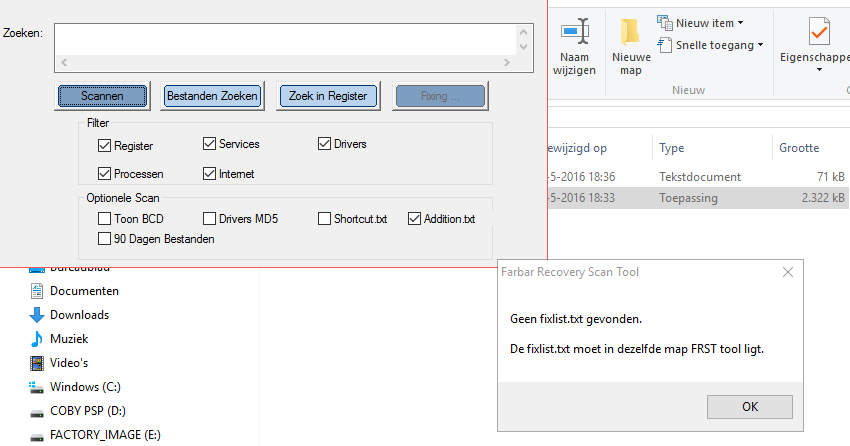This screenshot has width=850, height=446.
Task: Confirm the fixlist dialog with OK
Action: click(x=750, y=407)
